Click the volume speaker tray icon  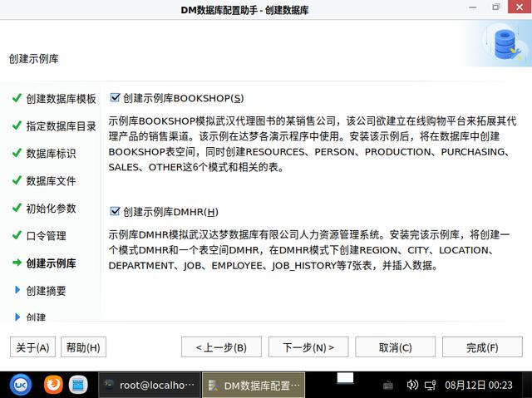point(412,385)
